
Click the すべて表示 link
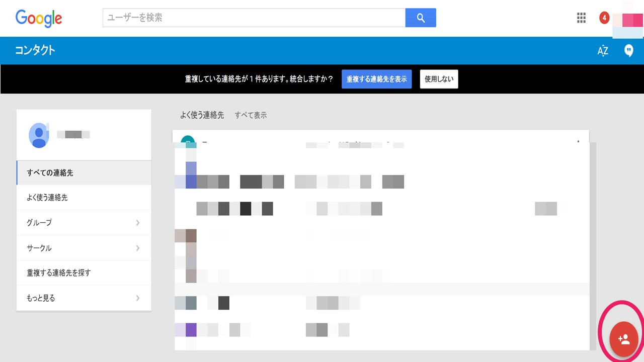[251, 115]
